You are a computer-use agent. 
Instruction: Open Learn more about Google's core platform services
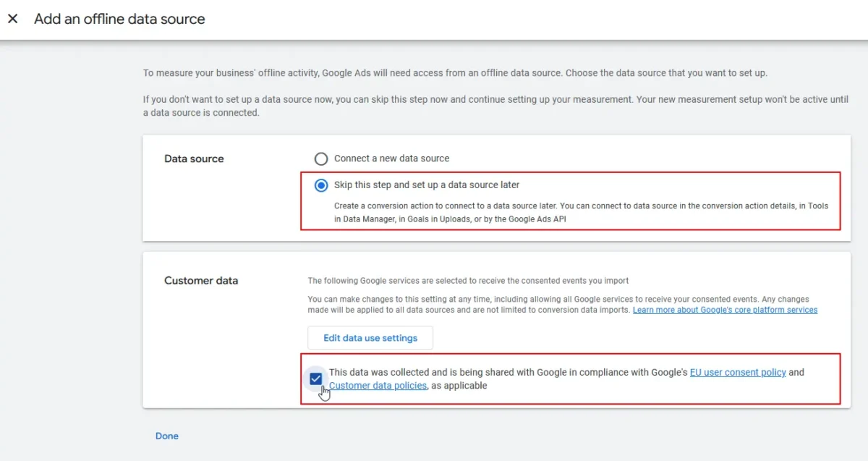point(725,310)
